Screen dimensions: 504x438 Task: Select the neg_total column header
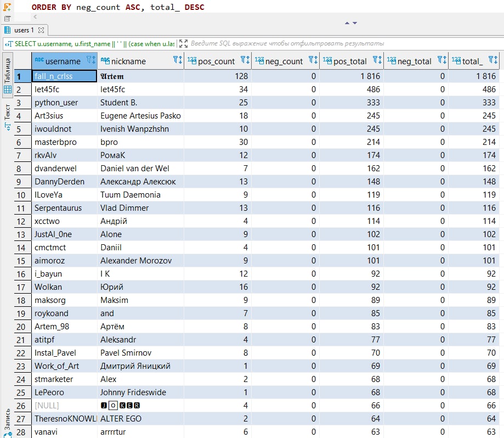pos(416,61)
